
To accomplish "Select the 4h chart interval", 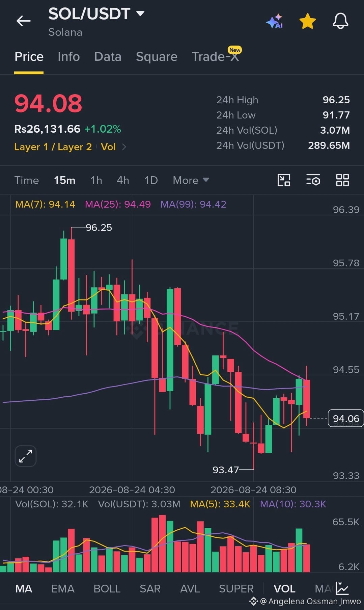I will click(x=123, y=180).
